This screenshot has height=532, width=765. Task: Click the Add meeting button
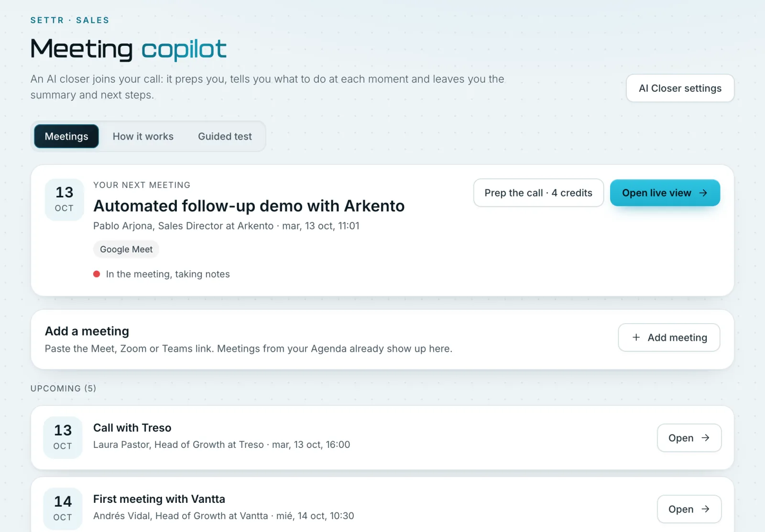[x=669, y=337]
